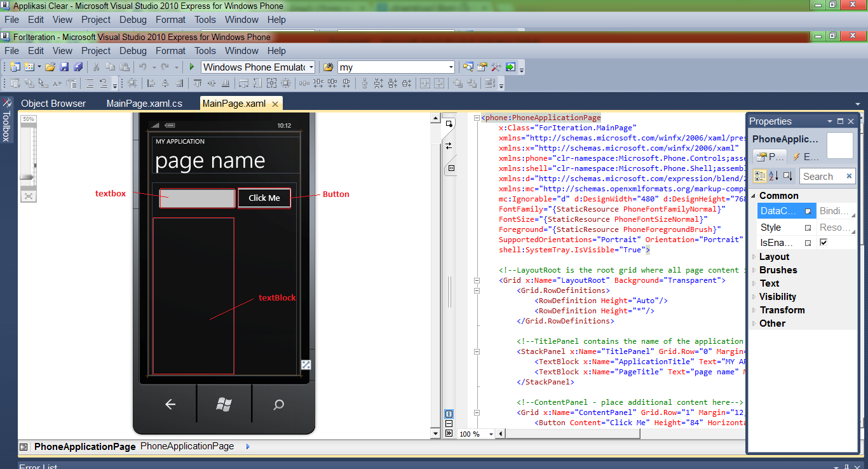This screenshot has width=868, height=469.
Task: Clear the Properties search box with X
Action: click(x=849, y=176)
